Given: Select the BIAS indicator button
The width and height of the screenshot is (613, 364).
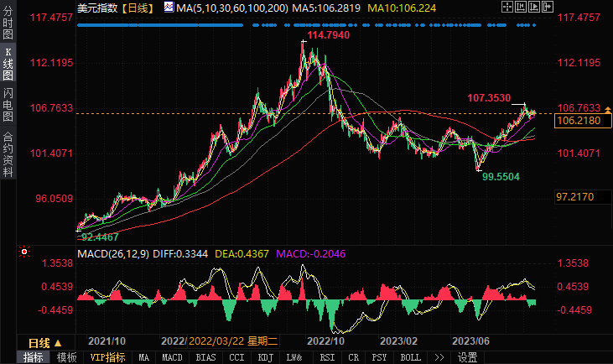Looking at the screenshot, I should 204,357.
